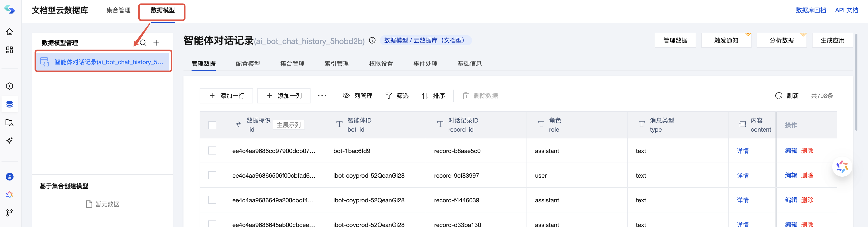Check the checkbox for the bot-1bac6fd9 row
The width and height of the screenshot is (868, 227).
[212, 151]
